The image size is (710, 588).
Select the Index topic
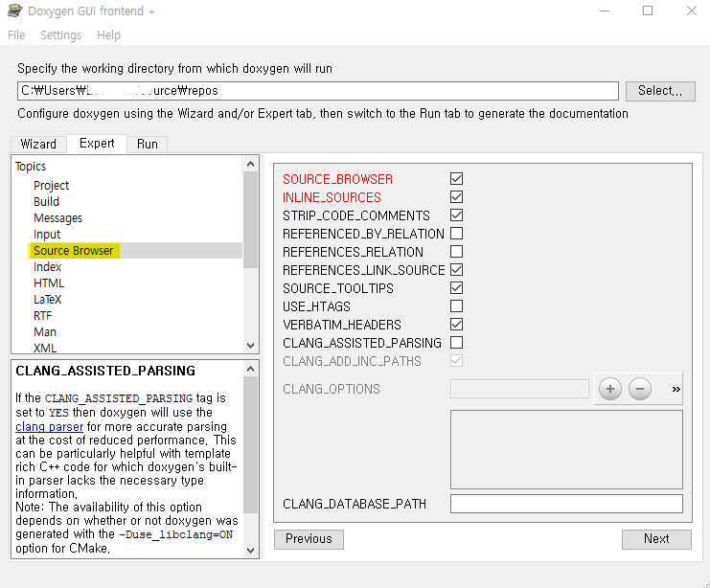[47, 266]
